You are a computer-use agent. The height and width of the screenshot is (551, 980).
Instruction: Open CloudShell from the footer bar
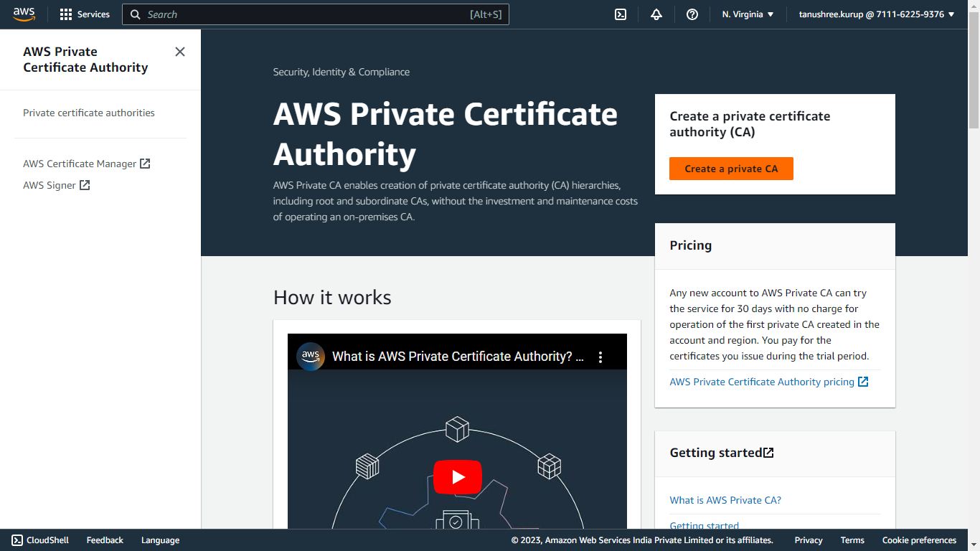point(40,540)
